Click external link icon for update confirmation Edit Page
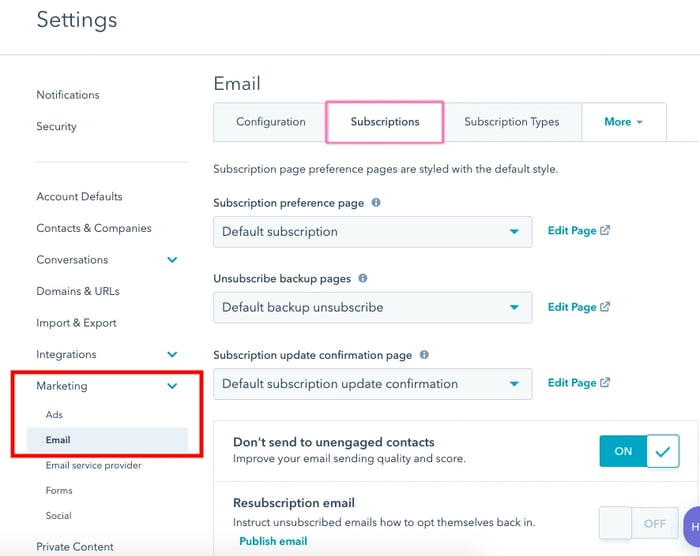 click(605, 383)
